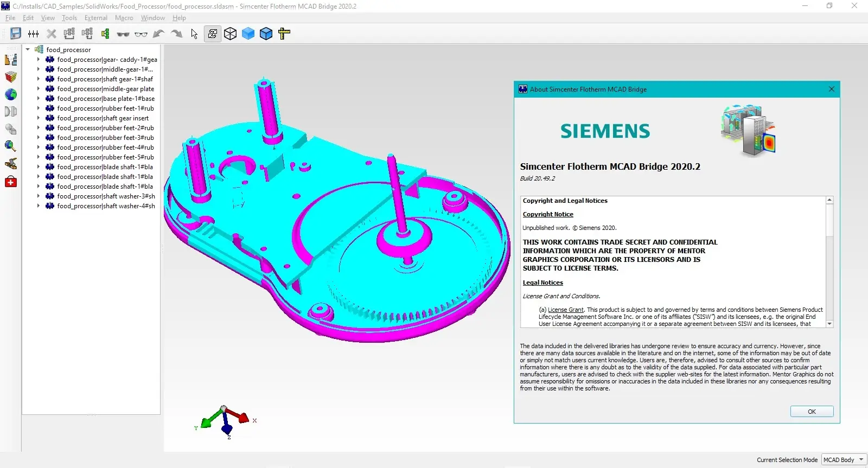Collapse the food_processor root tree node
Viewport: 868px width, 468px height.
click(28, 49)
